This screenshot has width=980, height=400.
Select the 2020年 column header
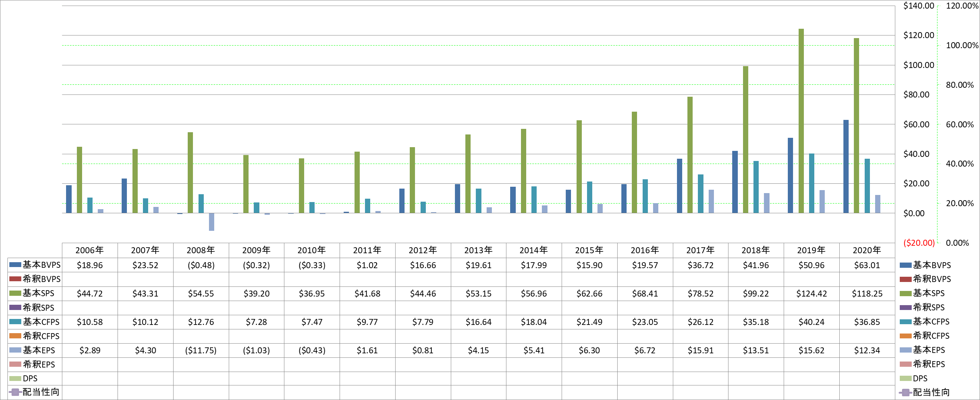point(867,250)
